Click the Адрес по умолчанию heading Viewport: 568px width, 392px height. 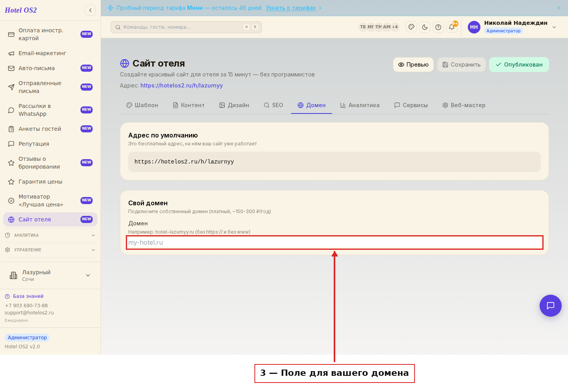pyautogui.click(x=163, y=136)
